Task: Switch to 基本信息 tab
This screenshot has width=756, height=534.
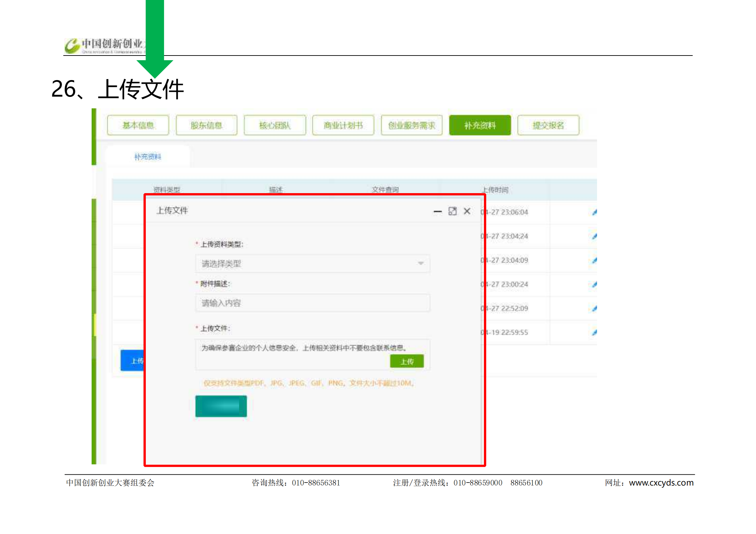Action: tap(138, 126)
